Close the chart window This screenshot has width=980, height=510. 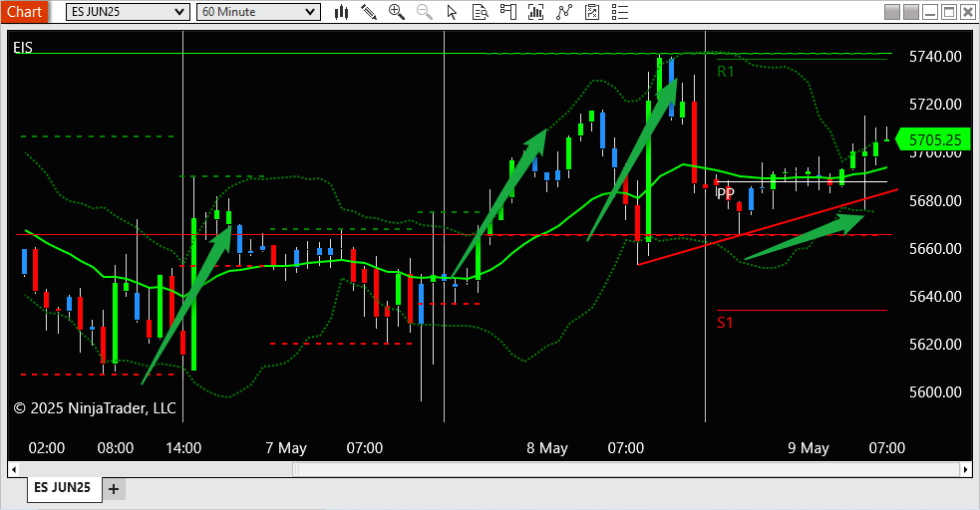click(x=967, y=12)
